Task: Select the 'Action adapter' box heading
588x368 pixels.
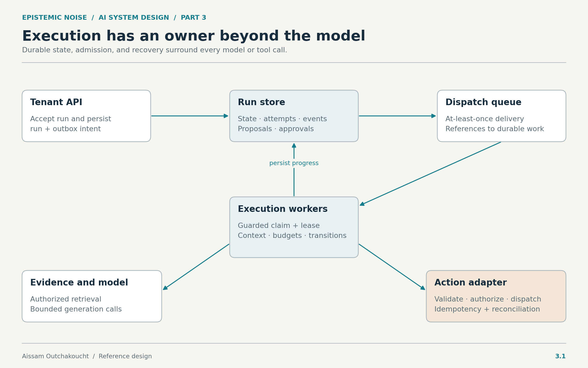Action: click(x=471, y=283)
